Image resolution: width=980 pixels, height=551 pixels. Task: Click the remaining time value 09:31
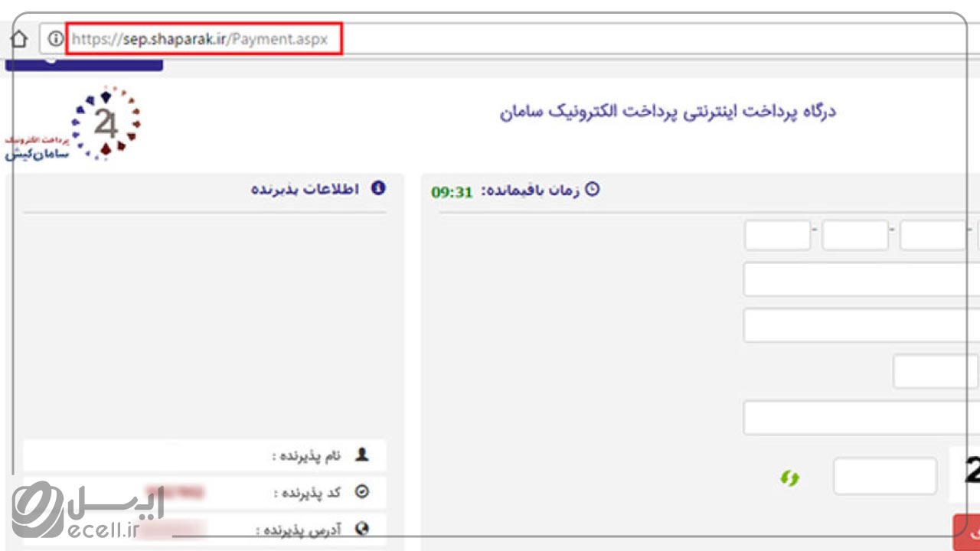(x=452, y=191)
